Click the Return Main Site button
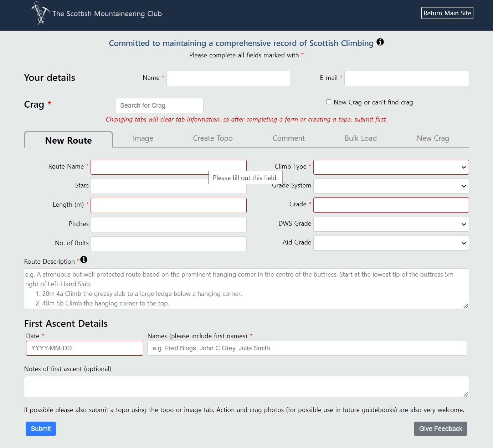Screen dimensions: 493x448 447,13
